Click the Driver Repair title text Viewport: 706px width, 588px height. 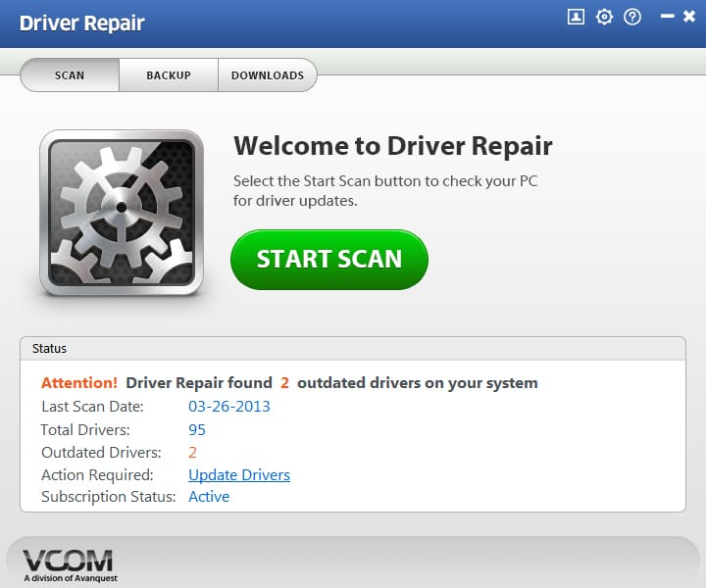82,24
